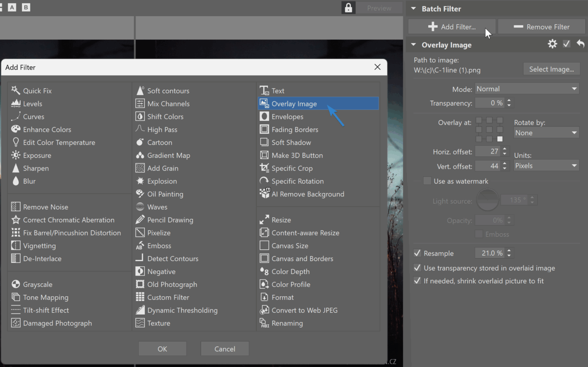Select the Exposure sun icon
588x367 pixels.
16,155
